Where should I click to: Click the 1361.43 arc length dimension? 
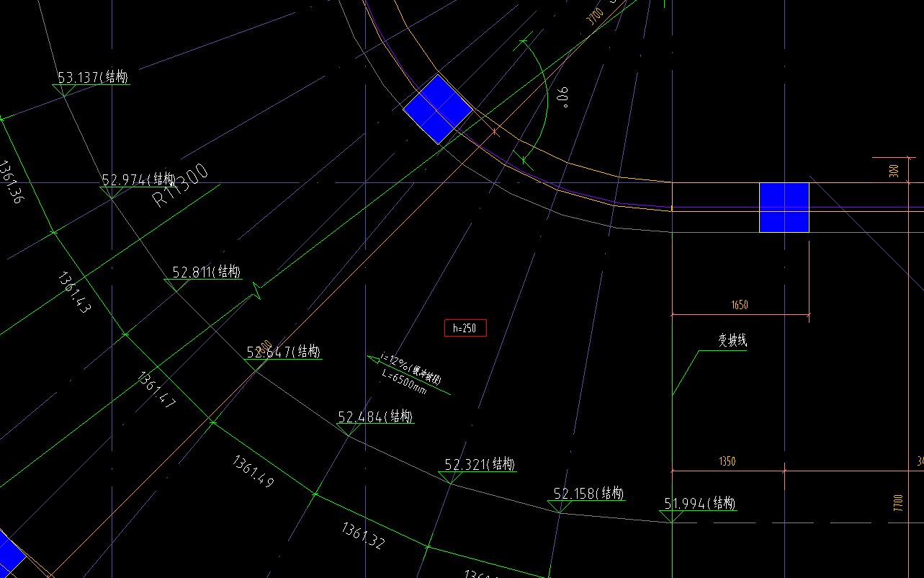74,291
